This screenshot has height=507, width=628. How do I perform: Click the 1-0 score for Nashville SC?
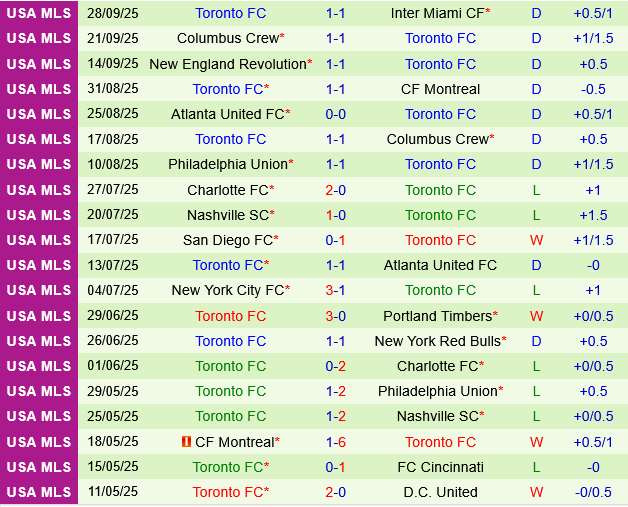(x=336, y=215)
